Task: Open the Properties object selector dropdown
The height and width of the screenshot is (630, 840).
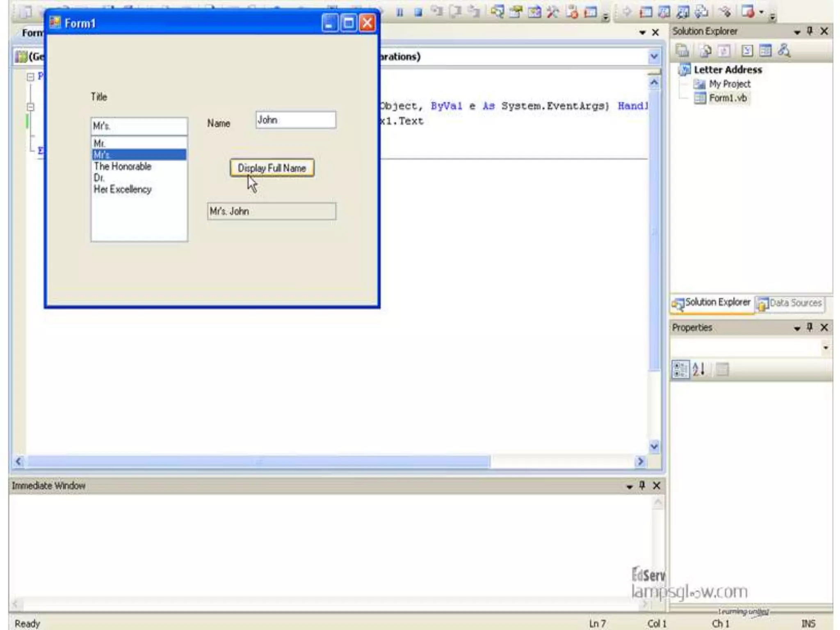Action: coord(826,348)
